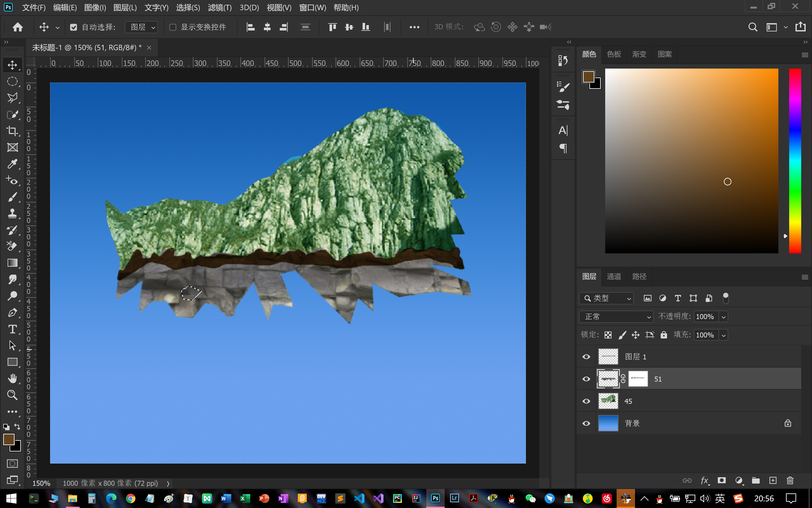Select the Elliptical Marquee tool

coord(12,82)
